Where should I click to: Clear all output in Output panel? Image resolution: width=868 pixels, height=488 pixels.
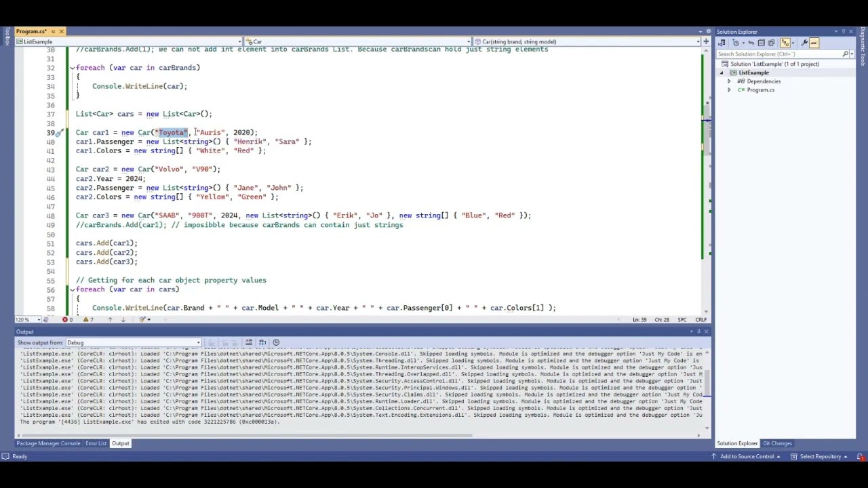(x=249, y=342)
